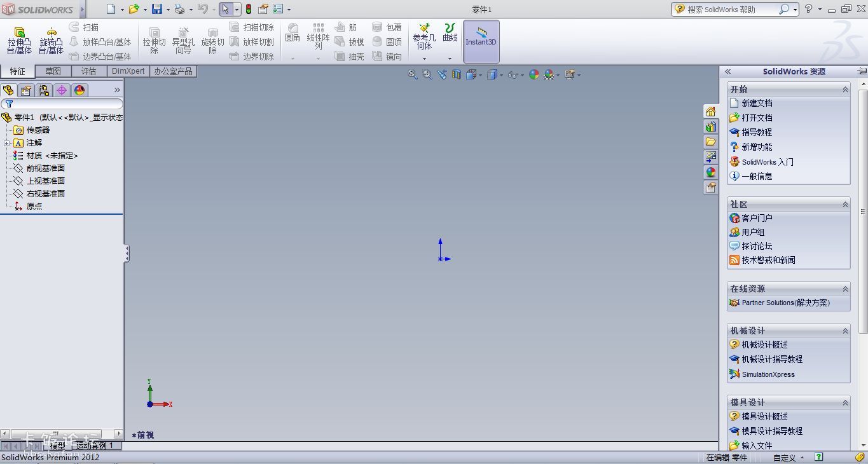Image resolution: width=868 pixels, height=464 pixels.
Task: Open the SolidWorks Resources home tab
Action: [x=711, y=111]
